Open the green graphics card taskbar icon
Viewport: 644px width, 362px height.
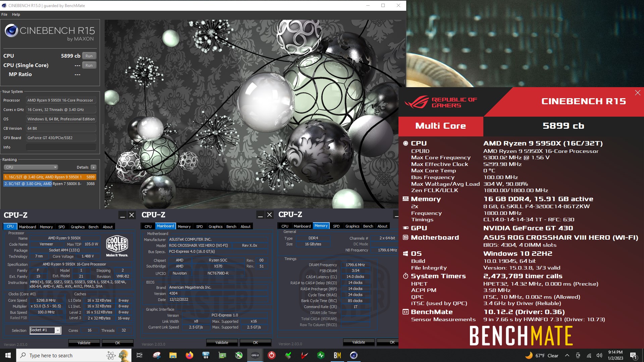[222, 355]
